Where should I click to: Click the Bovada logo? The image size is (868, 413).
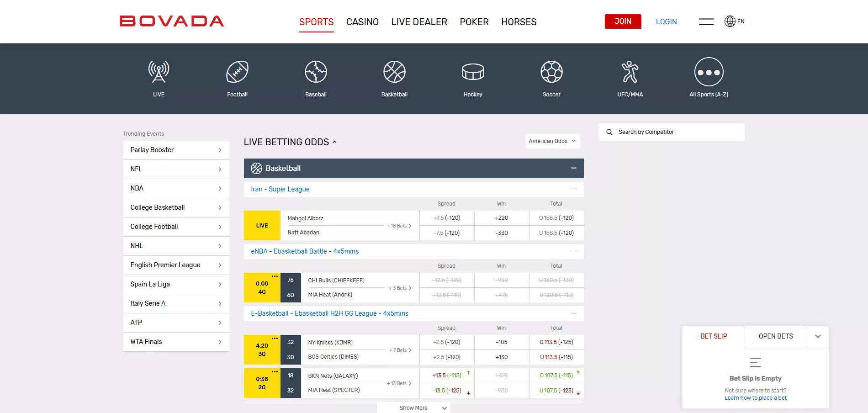tap(172, 21)
